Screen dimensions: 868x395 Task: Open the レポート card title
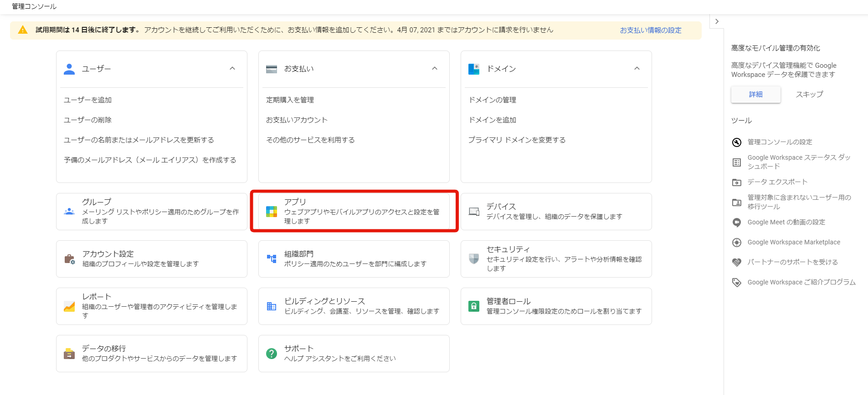tap(97, 297)
